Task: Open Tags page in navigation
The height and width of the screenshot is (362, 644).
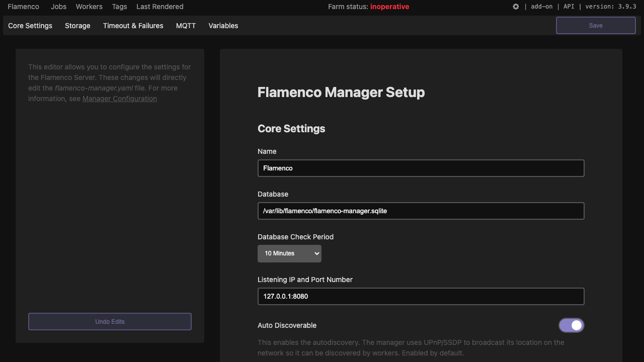Action: click(119, 7)
